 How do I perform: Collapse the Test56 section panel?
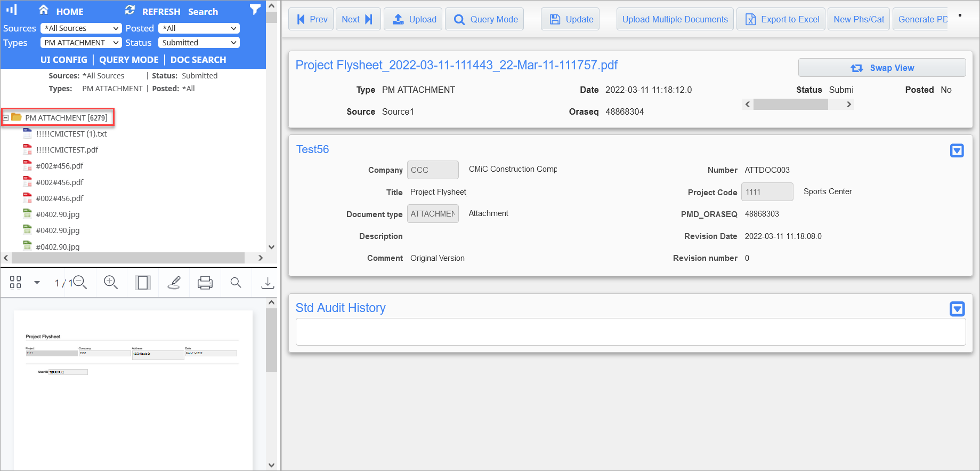click(957, 151)
